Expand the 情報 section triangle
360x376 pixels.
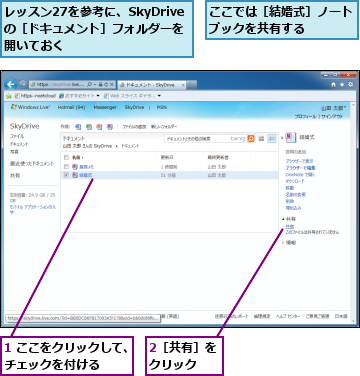[283, 243]
